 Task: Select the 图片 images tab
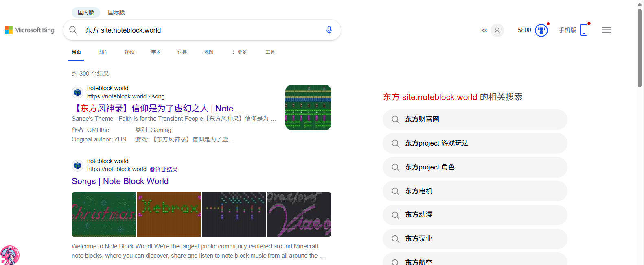[103, 52]
